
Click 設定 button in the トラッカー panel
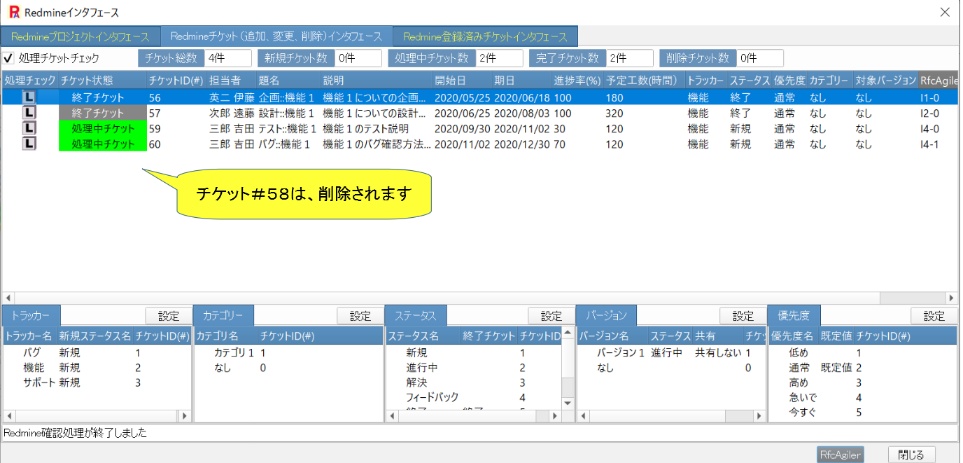[x=169, y=316]
